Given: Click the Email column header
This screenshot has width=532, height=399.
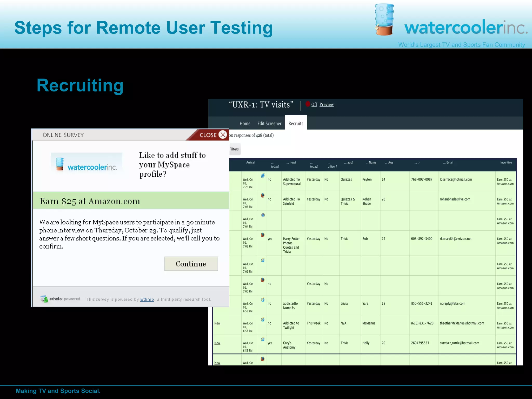Looking at the screenshot, I should 448,163.
